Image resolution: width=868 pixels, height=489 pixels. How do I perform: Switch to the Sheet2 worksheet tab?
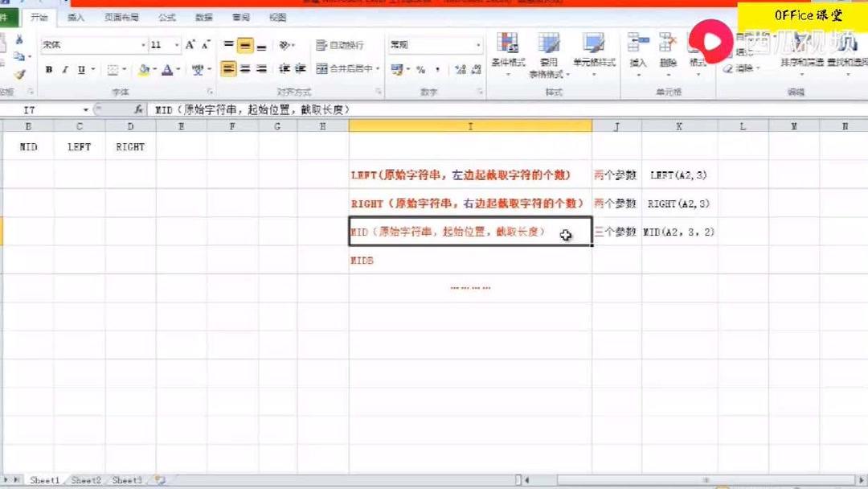point(84,480)
